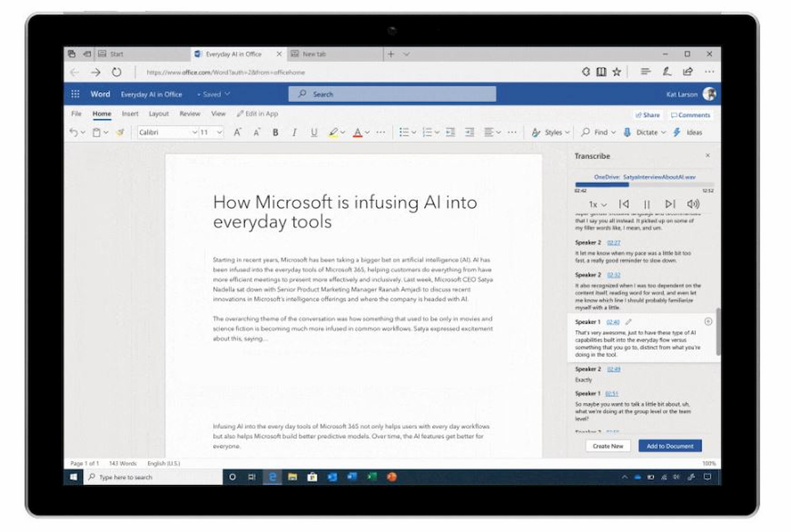Switch to the Review ribbon tab

pyautogui.click(x=190, y=114)
